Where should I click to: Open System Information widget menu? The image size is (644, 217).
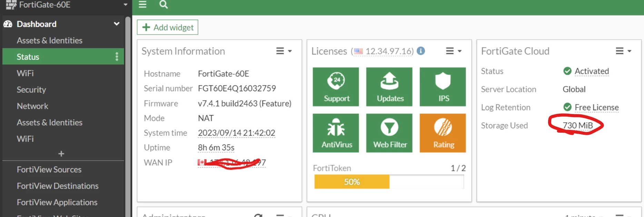tap(284, 51)
